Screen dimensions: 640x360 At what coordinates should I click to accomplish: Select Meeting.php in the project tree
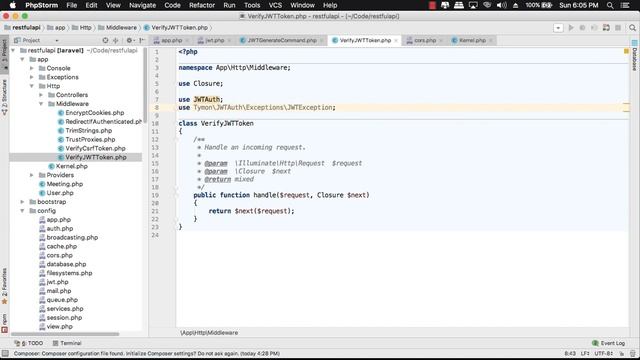pyautogui.click(x=64, y=184)
